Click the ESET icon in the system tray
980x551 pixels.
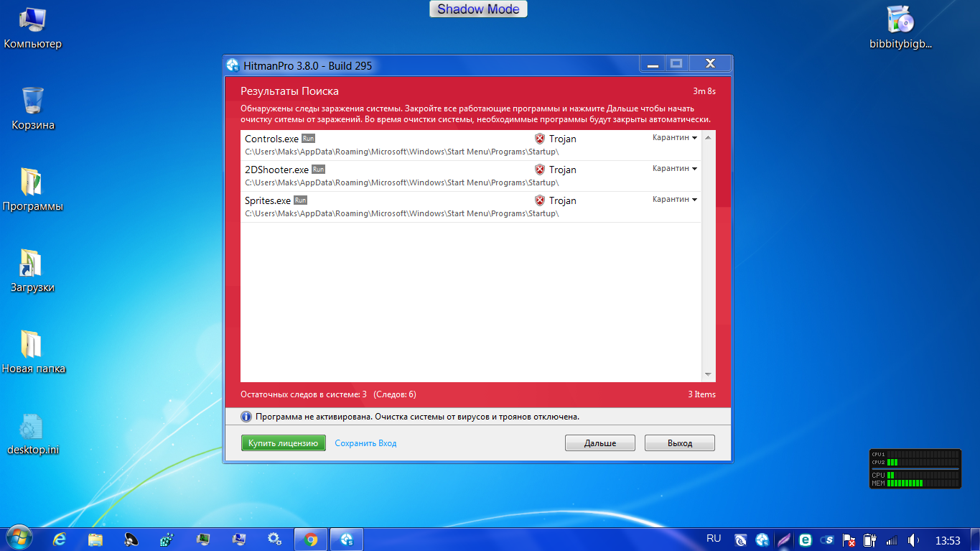coord(806,540)
